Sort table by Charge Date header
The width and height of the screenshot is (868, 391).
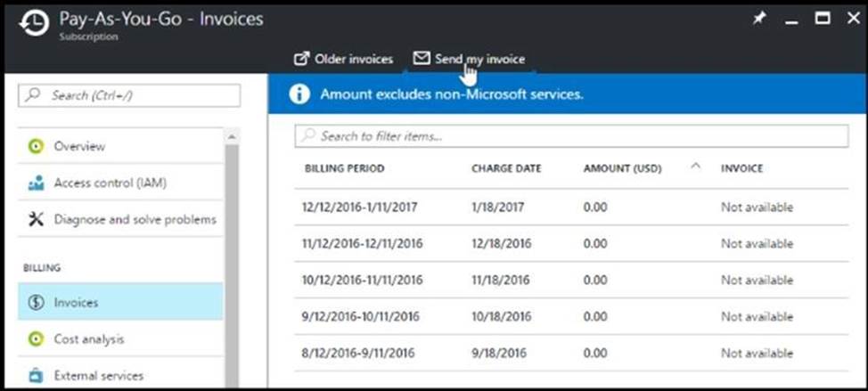point(505,168)
